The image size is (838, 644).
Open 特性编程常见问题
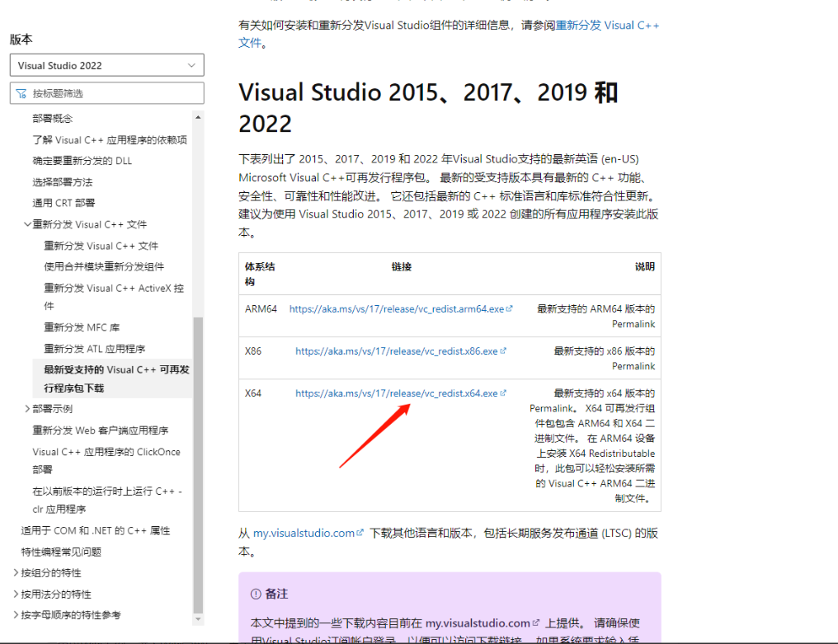pyautogui.click(x=61, y=552)
